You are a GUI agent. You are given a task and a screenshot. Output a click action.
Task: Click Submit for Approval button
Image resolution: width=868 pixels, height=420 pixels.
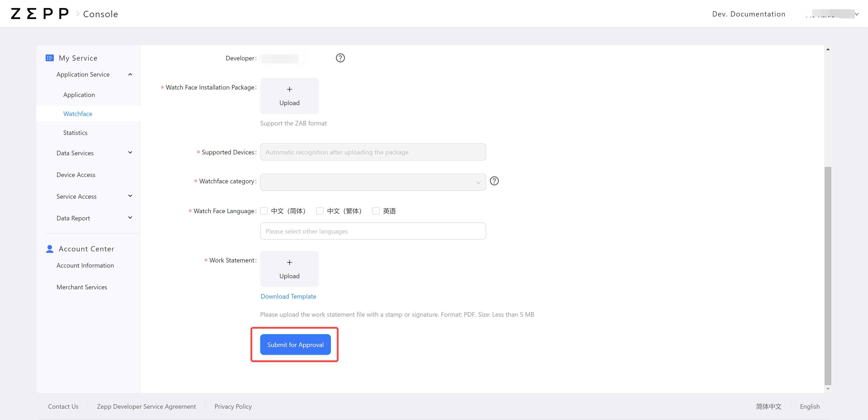(x=295, y=344)
